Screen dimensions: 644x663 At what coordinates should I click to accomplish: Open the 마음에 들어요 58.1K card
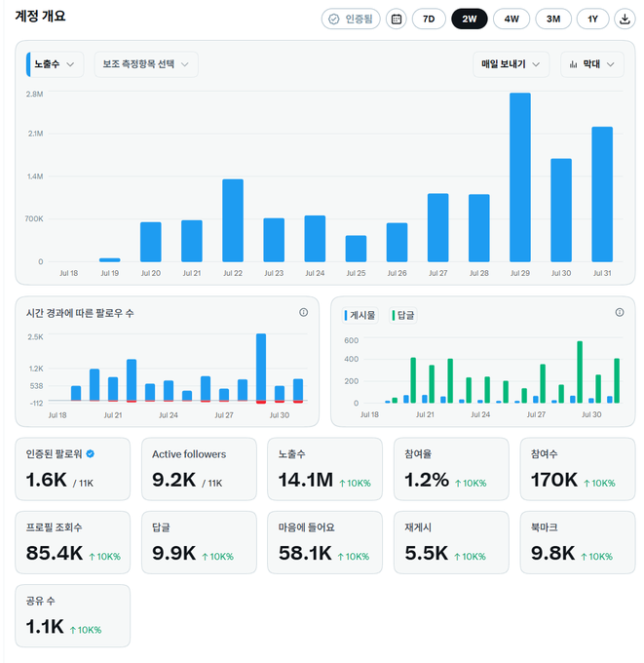click(325, 542)
